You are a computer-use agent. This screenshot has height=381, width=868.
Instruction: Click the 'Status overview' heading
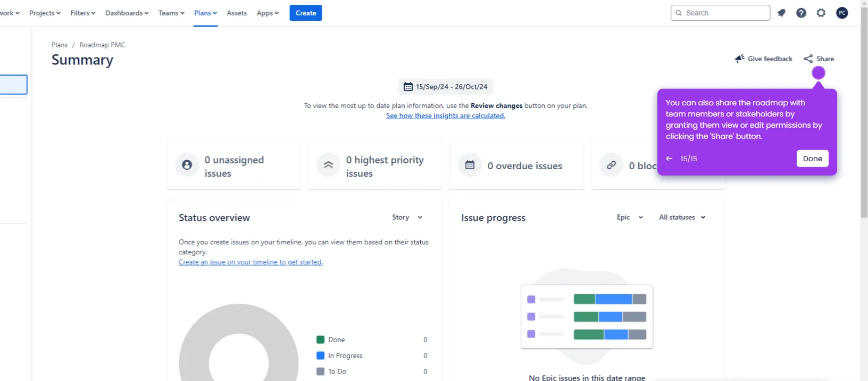[214, 218]
